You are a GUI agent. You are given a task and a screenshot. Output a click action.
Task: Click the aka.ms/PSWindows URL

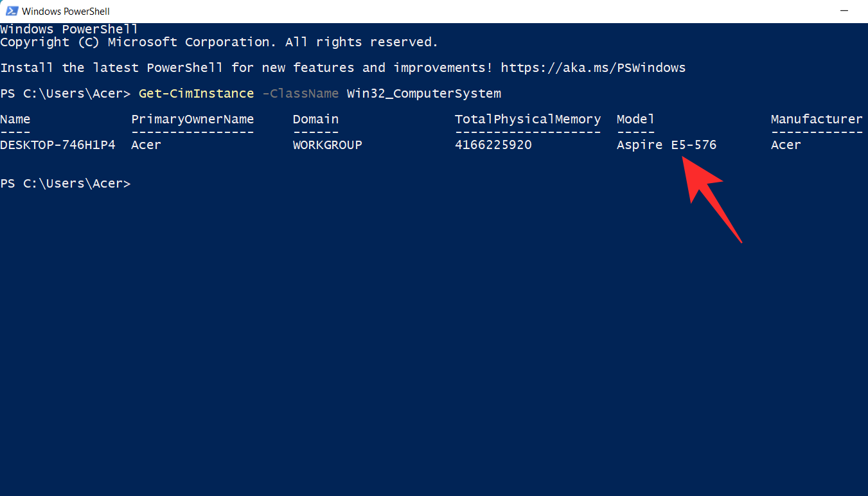click(593, 68)
